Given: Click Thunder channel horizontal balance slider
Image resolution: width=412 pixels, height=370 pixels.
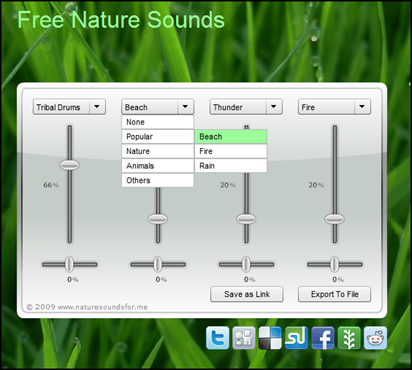Looking at the screenshot, I should 246,264.
